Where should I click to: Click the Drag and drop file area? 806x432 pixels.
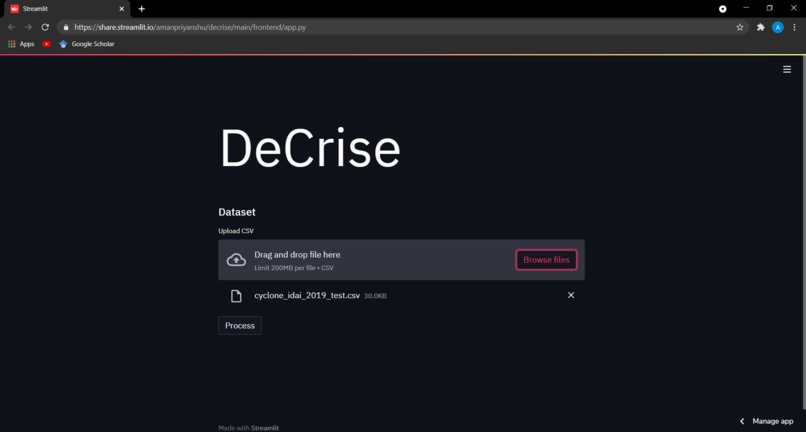click(x=401, y=260)
